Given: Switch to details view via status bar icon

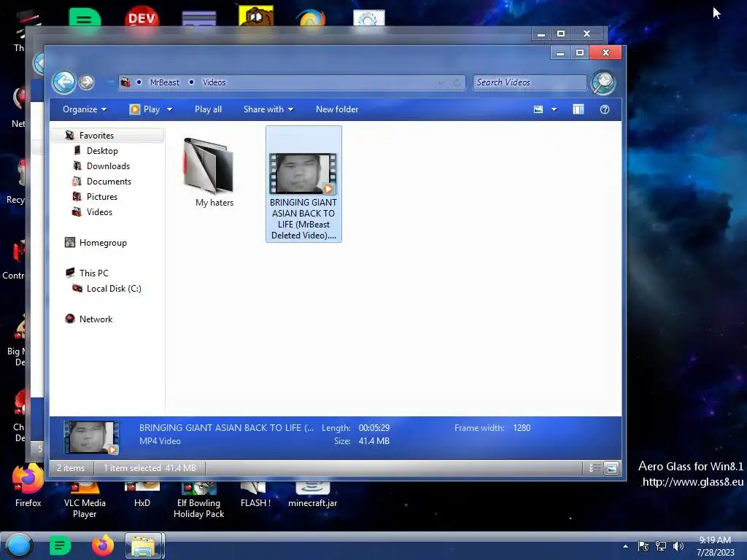Looking at the screenshot, I should [595, 468].
